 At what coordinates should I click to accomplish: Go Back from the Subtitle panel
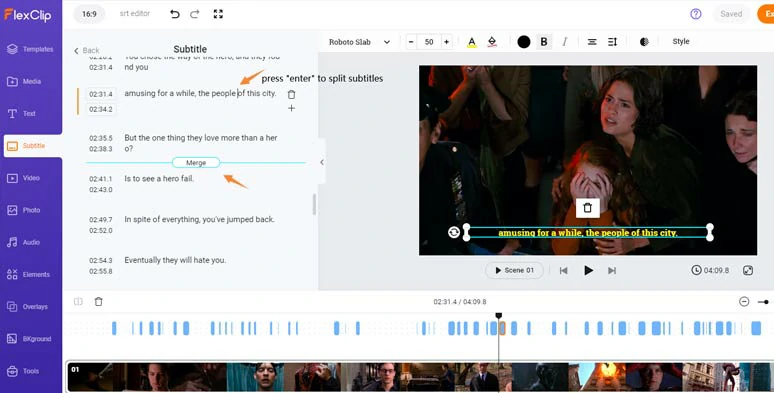[87, 50]
